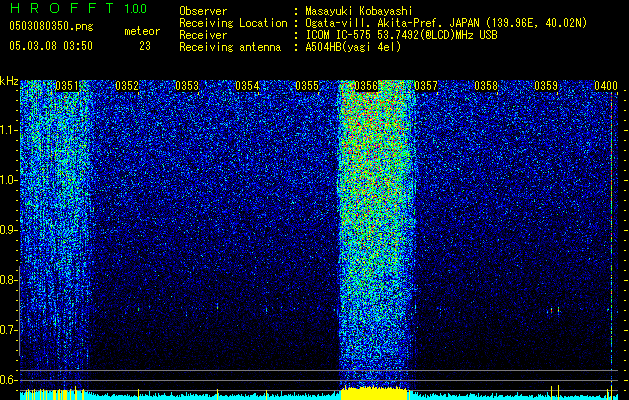Click the receiver text ICOM IC-575

338,35
